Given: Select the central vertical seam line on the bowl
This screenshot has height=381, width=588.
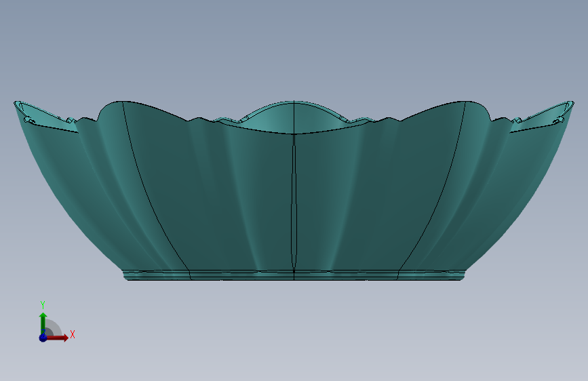Looking at the screenshot, I should [x=294, y=203].
